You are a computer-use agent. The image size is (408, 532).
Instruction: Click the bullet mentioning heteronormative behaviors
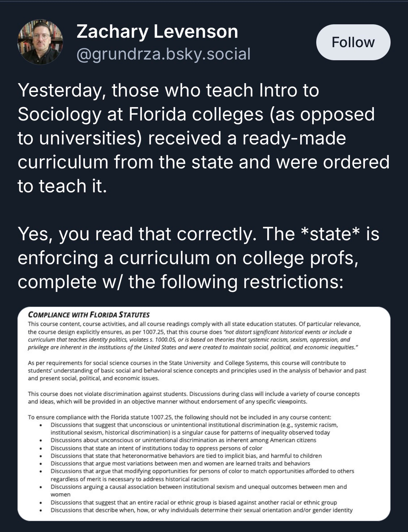point(186,456)
